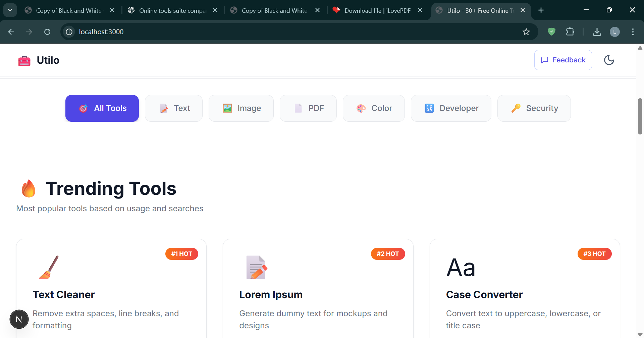
Task: Select the Text tools category icon
Action: tap(163, 108)
